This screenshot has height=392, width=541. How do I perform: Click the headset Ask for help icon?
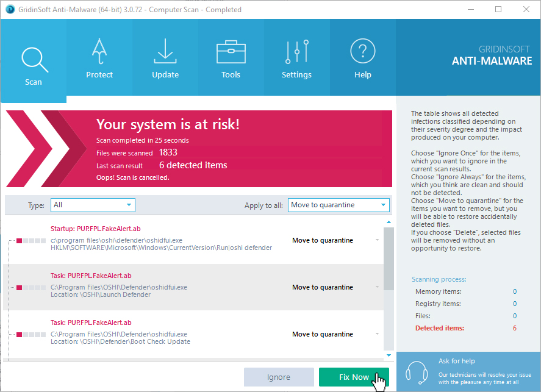(417, 371)
